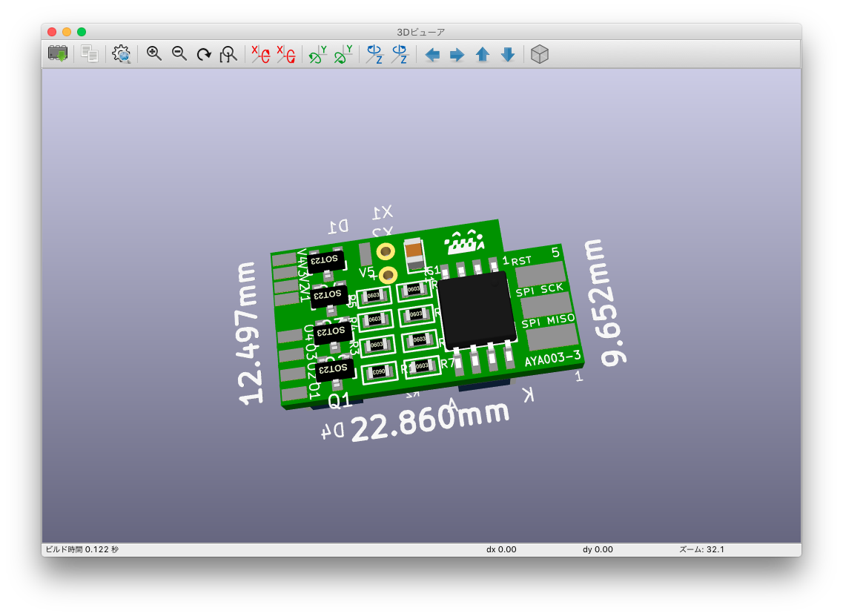Image resolution: width=843 pixels, height=616 pixels.
Task: Click the 22.860mm dimension label
Action: [430, 422]
